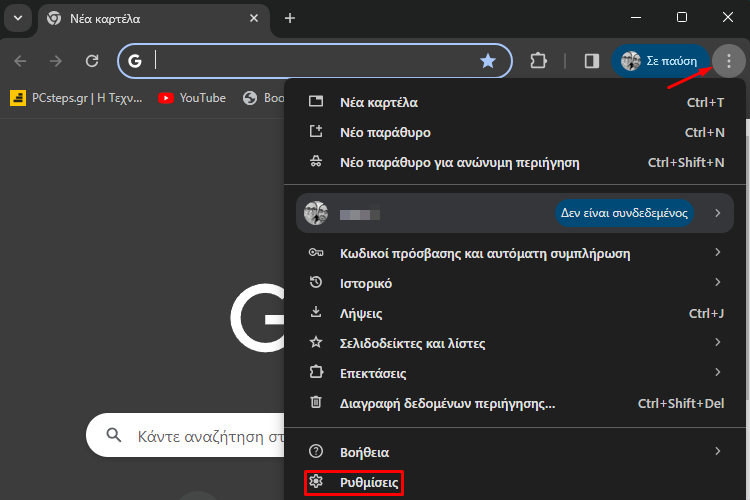Reload the page with refresh icon
The height and width of the screenshot is (500, 750).
92,61
